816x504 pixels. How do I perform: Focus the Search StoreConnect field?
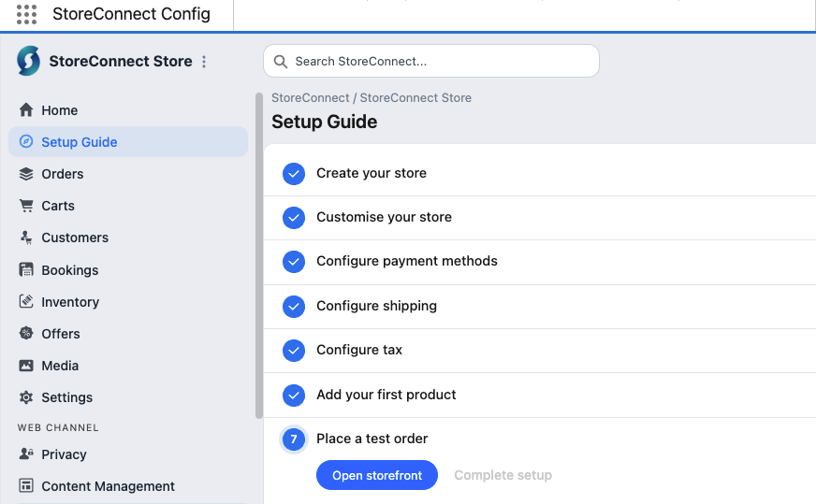[430, 62]
